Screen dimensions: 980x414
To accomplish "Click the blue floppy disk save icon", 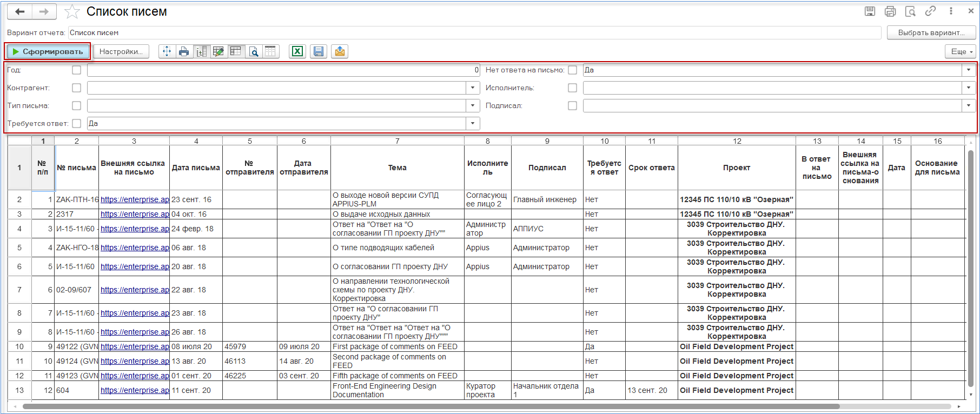I will [319, 51].
